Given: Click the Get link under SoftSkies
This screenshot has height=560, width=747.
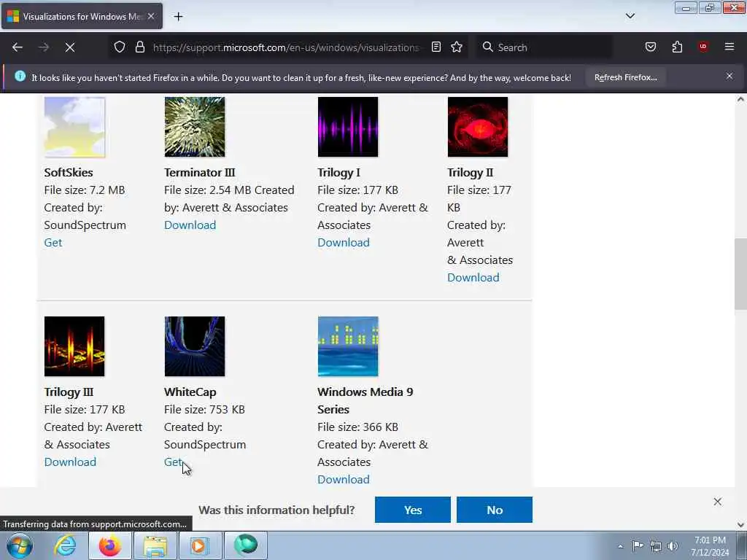Looking at the screenshot, I should point(53,242).
